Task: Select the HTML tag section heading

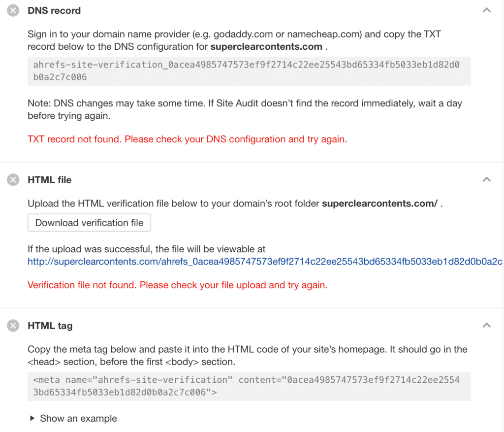Action: pos(50,326)
